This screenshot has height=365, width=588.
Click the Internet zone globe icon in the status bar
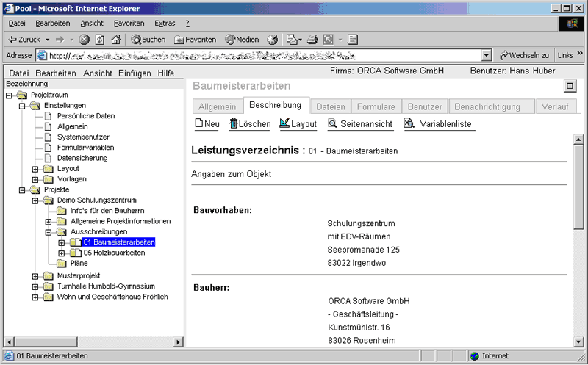pyautogui.click(x=475, y=355)
